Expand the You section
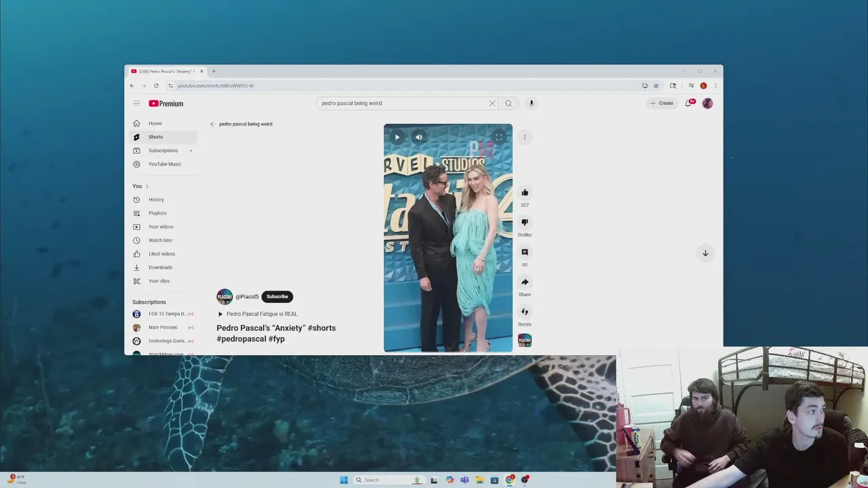This screenshot has height=488, width=868. 140,186
